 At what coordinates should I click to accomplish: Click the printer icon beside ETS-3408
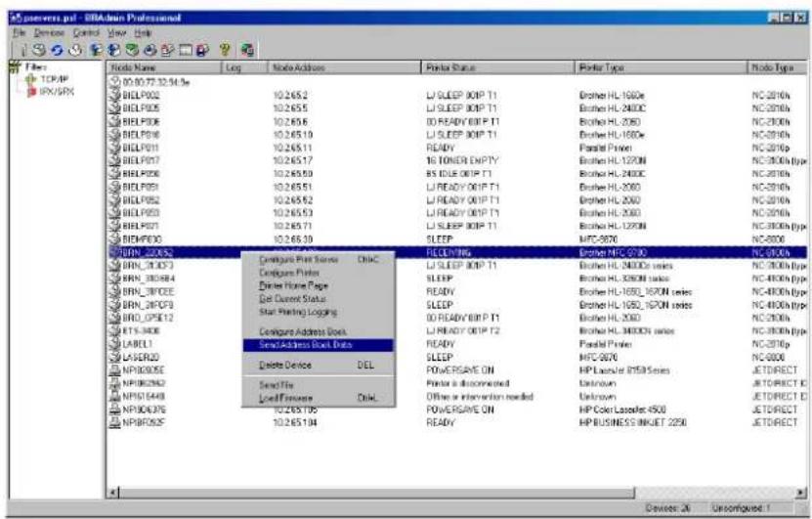coord(114,331)
